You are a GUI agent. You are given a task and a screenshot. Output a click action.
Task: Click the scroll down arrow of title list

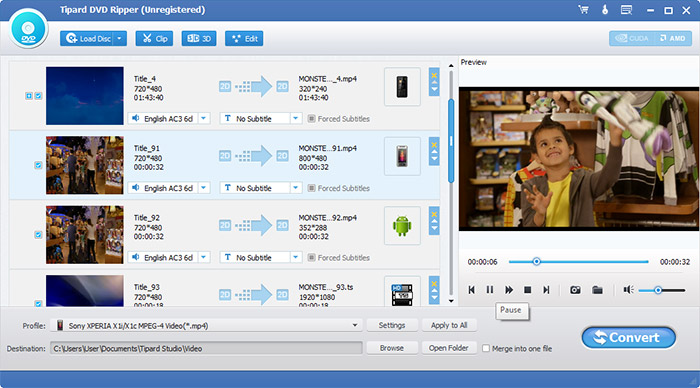[451, 301]
